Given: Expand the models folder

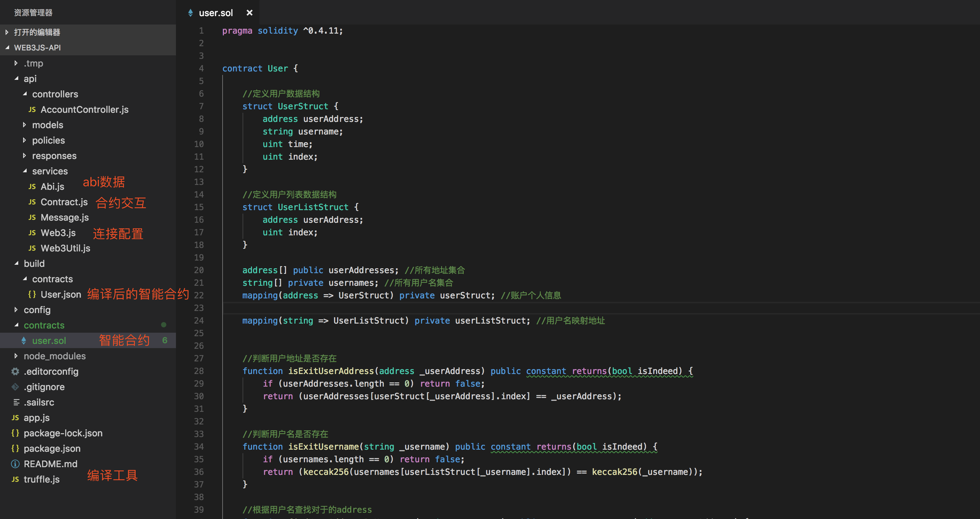Looking at the screenshot, I should coord(24,125).
